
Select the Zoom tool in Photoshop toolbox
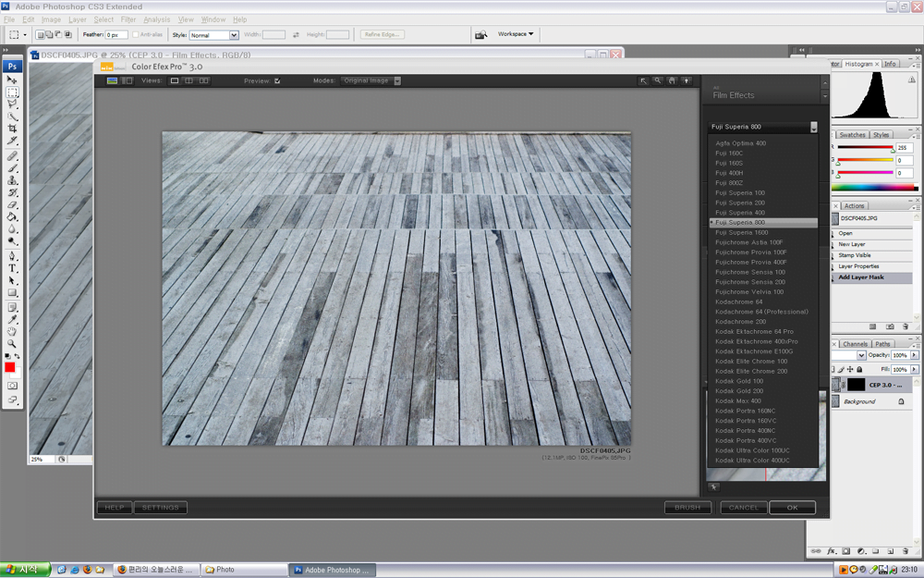(13, 343)
